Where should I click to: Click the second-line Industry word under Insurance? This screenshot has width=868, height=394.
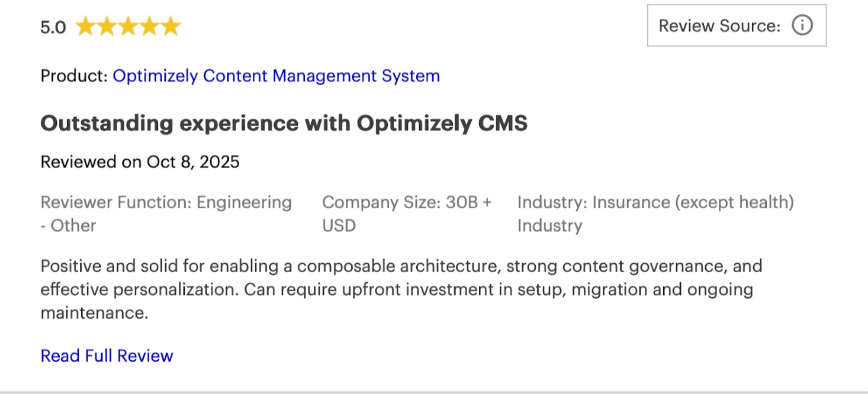click(549, 225)
